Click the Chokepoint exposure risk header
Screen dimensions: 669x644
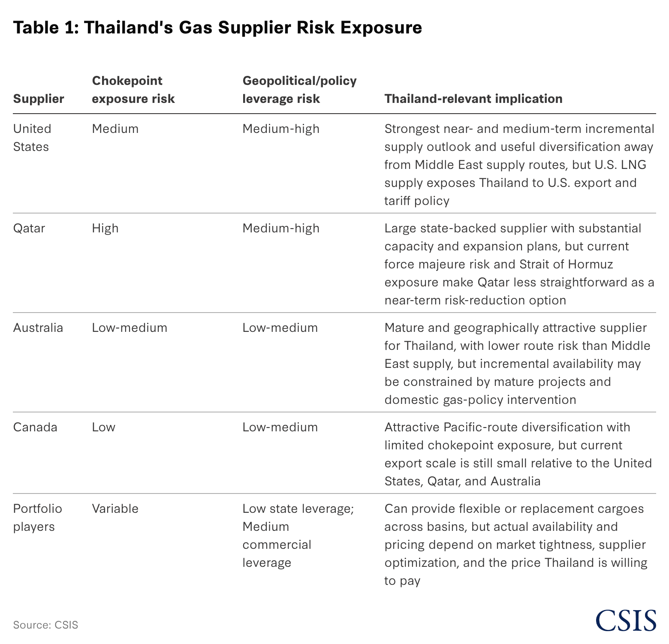tap(133, 90)
